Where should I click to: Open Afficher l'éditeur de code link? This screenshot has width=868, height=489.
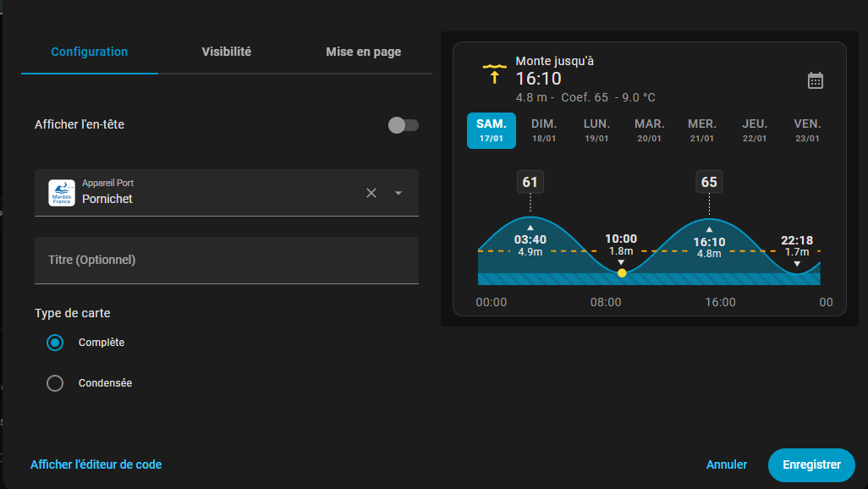96,464
